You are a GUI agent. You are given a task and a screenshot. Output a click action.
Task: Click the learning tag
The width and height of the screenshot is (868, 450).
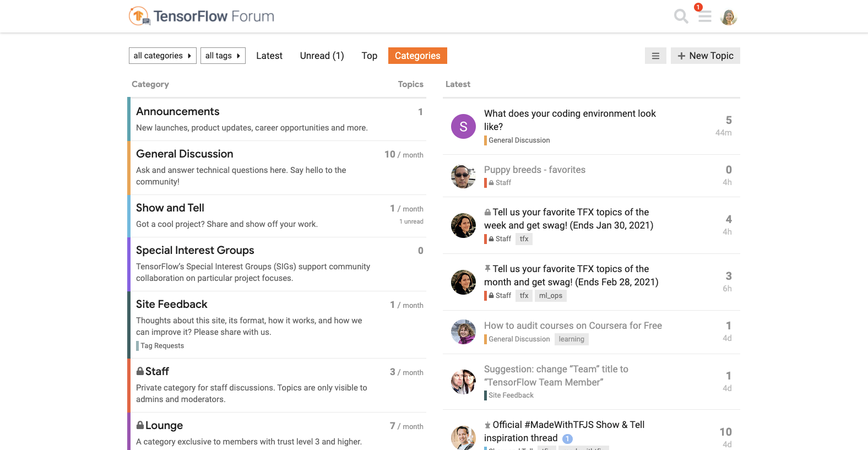tap(571, 339)
